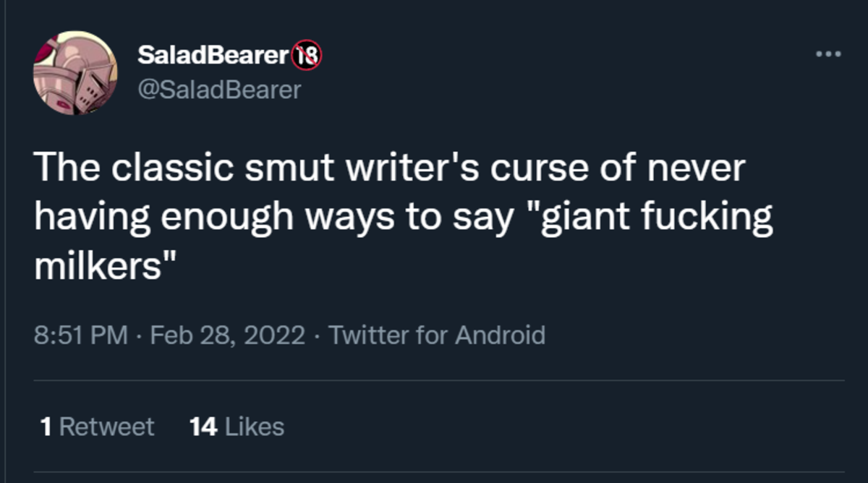Open the Twitter for Android source link
The width and height of the screenshot is (868, 483).
coord(437,335)
